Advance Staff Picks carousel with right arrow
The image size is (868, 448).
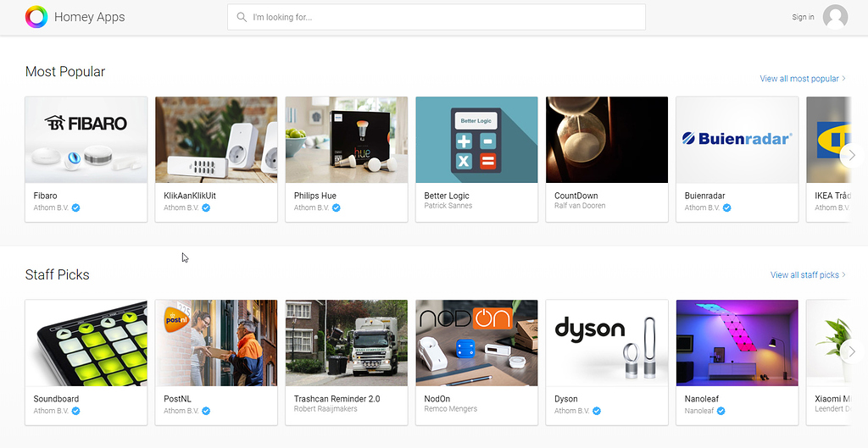pos(851,351)
